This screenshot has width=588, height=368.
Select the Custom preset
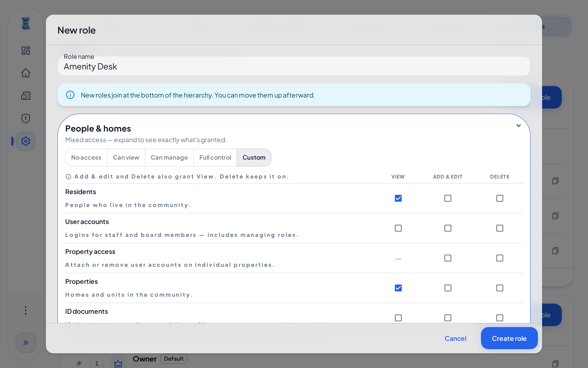254,158
